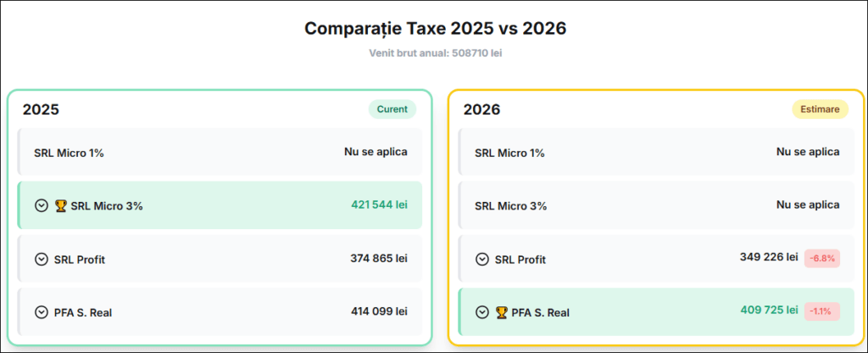Screen dimensions: 868x353
Task: Click the -1.1% change badge
Action: 822,311
